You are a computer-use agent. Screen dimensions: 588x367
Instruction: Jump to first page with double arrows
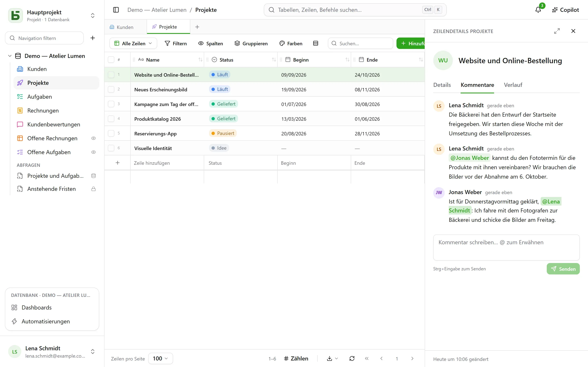(x=367, y=358)
